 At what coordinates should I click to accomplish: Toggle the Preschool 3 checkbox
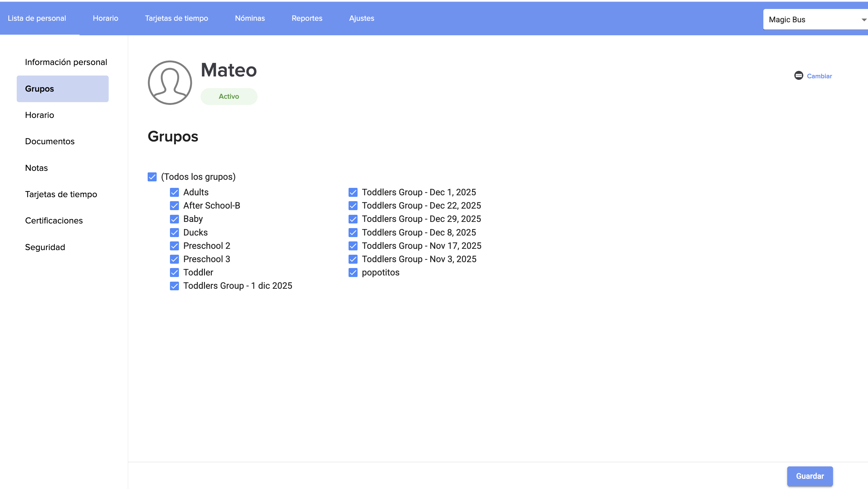point(174,259)
